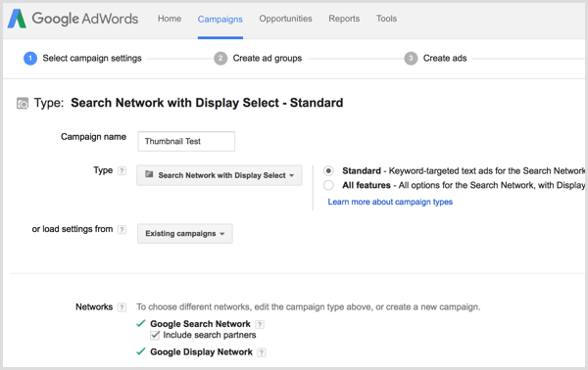Click step 3 circle Create ads

[411, 59]
